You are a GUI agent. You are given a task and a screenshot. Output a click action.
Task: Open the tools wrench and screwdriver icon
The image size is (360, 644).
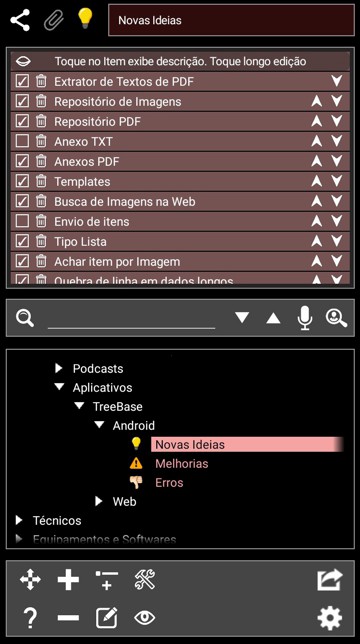point(145,580)
